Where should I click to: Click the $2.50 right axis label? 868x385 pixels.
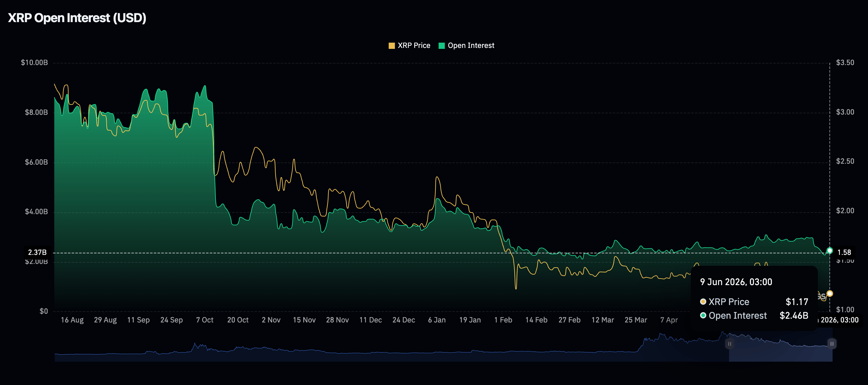tap(845, 162)
